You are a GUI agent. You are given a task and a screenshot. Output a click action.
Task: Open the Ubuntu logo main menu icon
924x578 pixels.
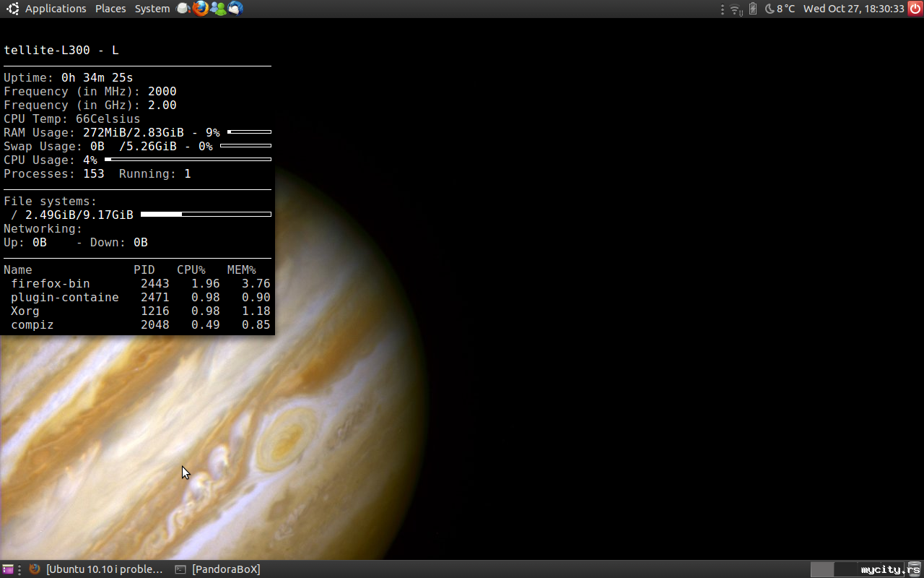coord(12,9)
